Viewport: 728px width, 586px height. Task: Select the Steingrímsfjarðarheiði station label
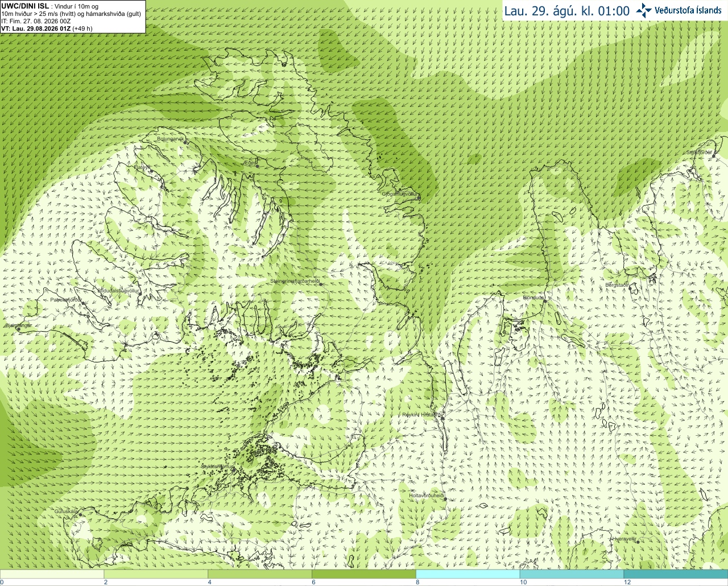click(x=295, y=281)
